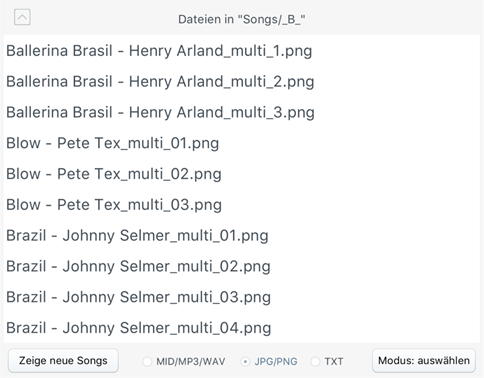The height and width of the screenshot is (378, 484).
Task: Select the TXT file filter radio button
Action: click(x=315, y=362)
